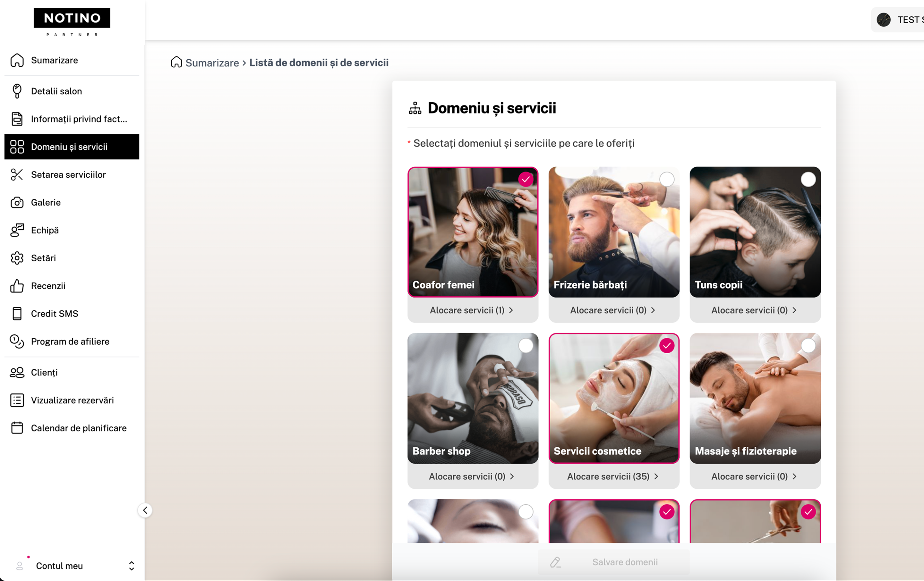Select the Frizerie bărbați domain circle
924x581 pixels.
point(666,180)
